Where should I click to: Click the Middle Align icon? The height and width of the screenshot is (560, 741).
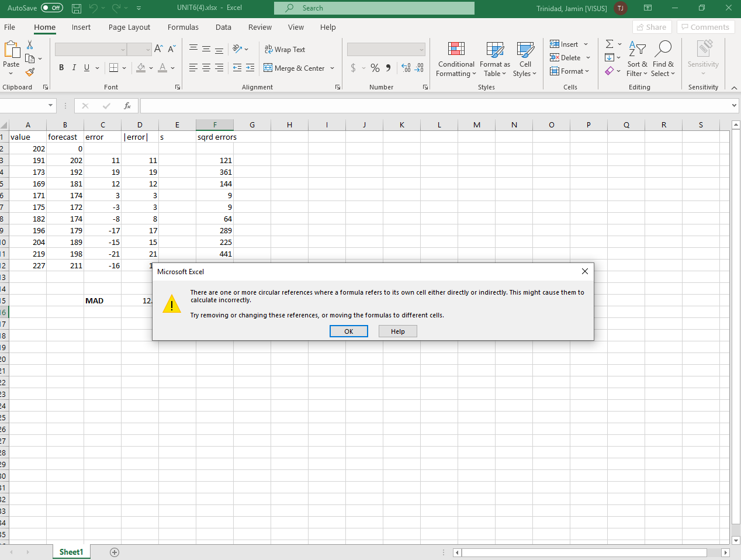206,49
